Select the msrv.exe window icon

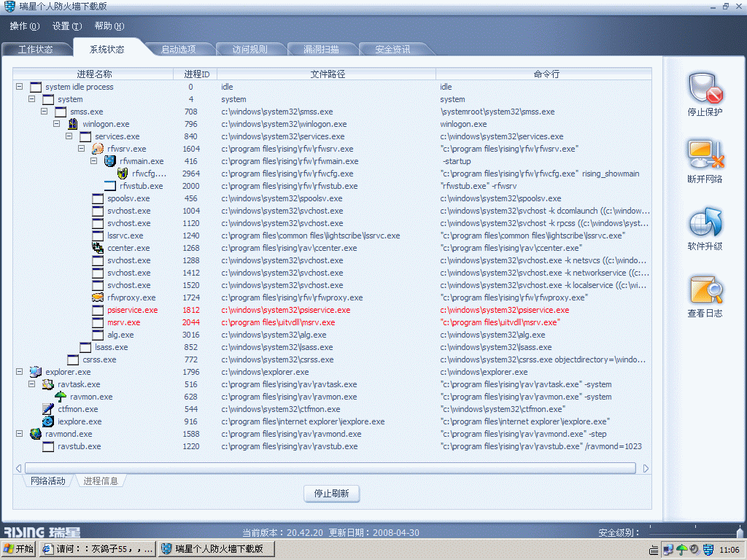[x=98, y=322]
